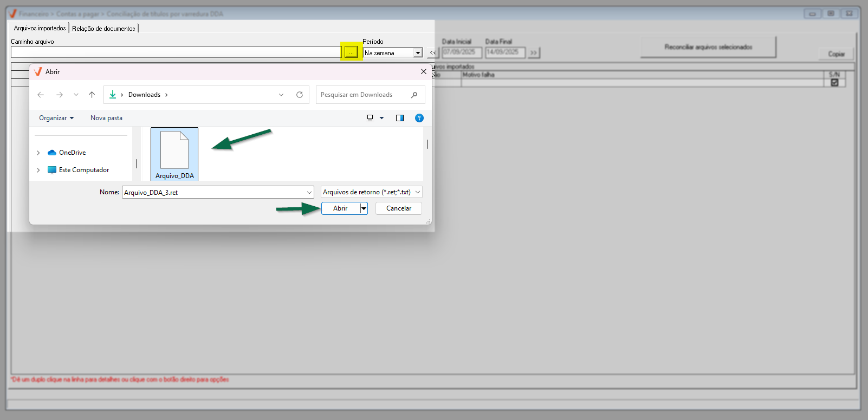Select Downloads breadcrumb in address bar
This screenshot has width=868, height=420.
[x=144, y=95]
